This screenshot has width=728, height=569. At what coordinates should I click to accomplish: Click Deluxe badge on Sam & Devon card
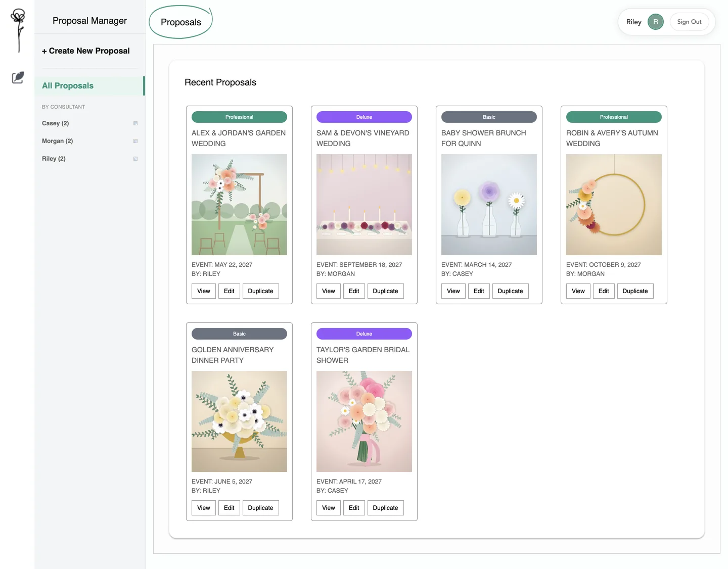coord(364,117)
